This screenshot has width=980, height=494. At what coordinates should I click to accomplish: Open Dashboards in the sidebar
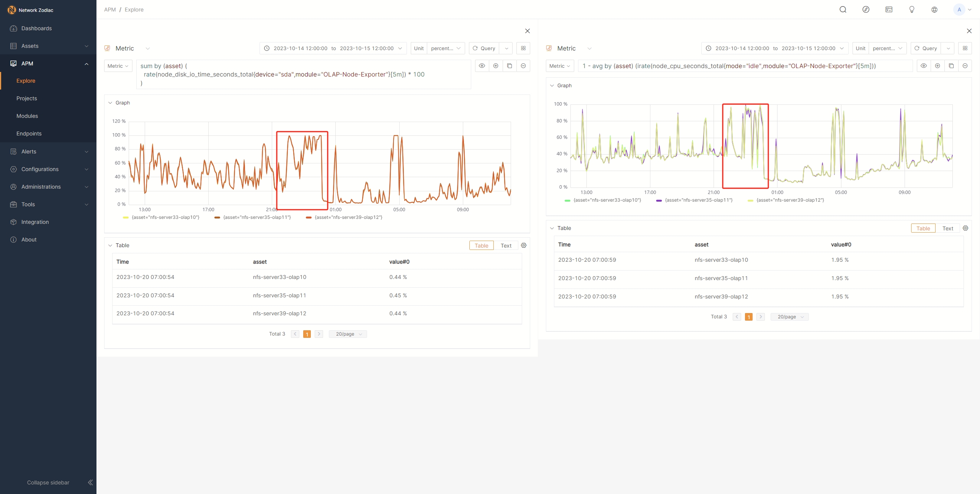[36, 28]
